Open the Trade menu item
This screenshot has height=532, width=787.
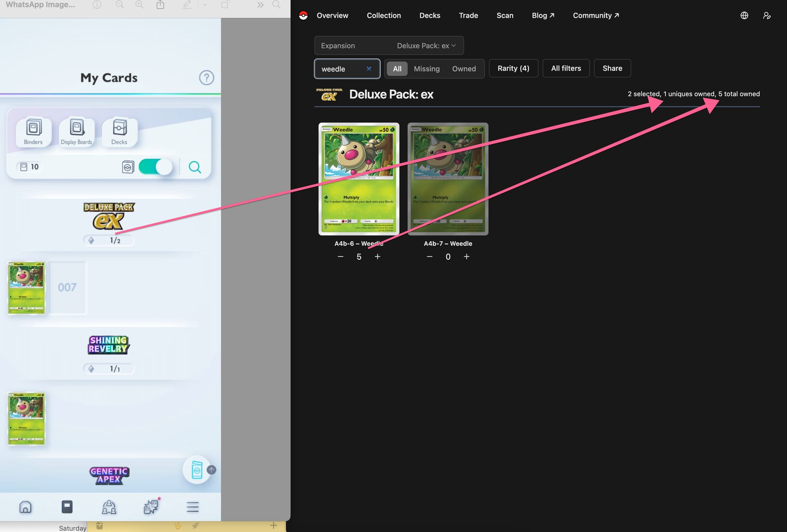pos(469,16)
